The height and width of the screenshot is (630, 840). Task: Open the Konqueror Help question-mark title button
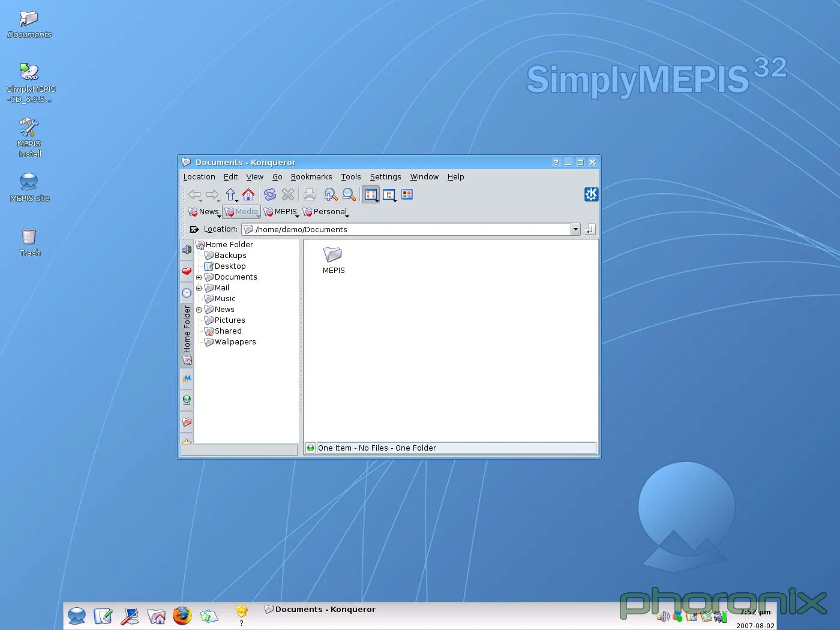tap(556, 163)
